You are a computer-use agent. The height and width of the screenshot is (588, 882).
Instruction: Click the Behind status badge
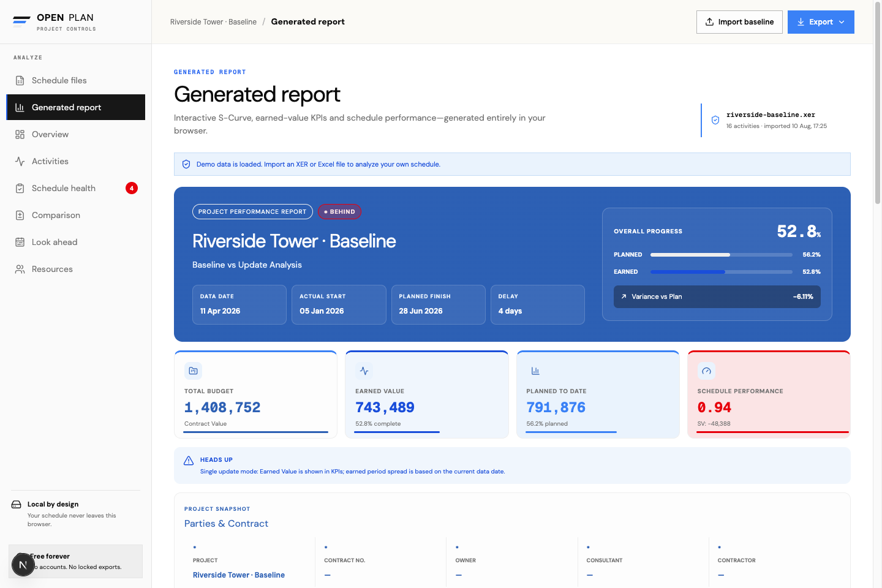coord(339,211)
